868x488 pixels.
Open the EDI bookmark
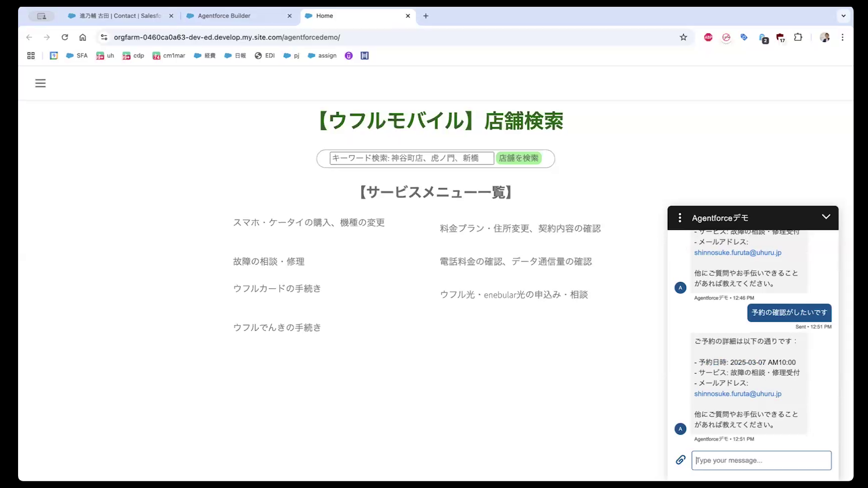pos(264,56)
